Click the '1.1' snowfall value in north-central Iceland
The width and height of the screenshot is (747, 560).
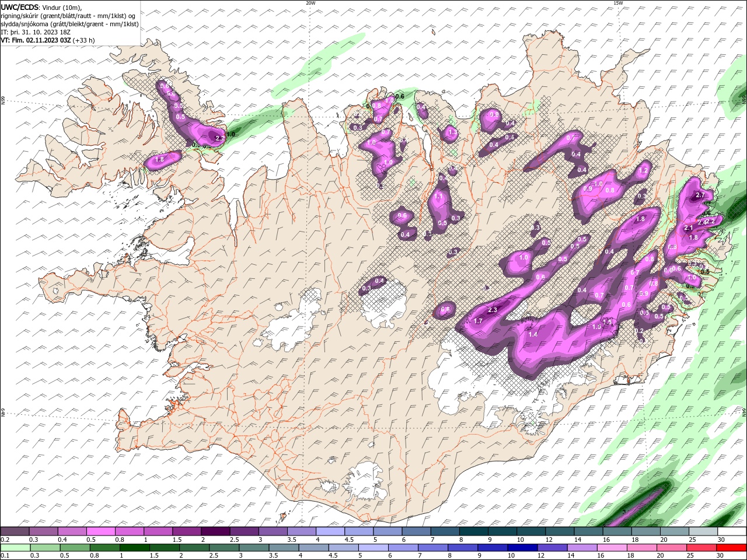click(x=439, y=197)
